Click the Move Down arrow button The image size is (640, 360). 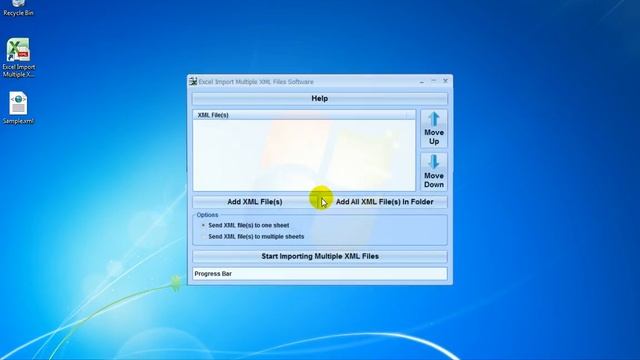point(434,172)
